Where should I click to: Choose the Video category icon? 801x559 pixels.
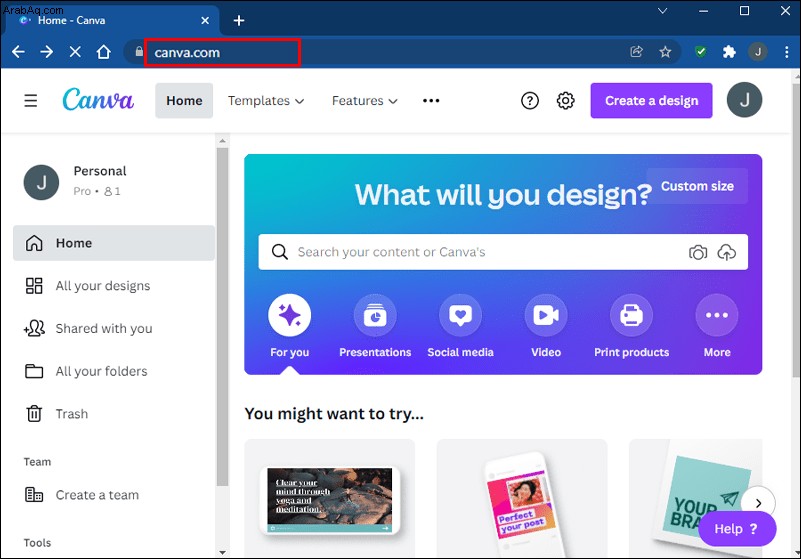546,315
